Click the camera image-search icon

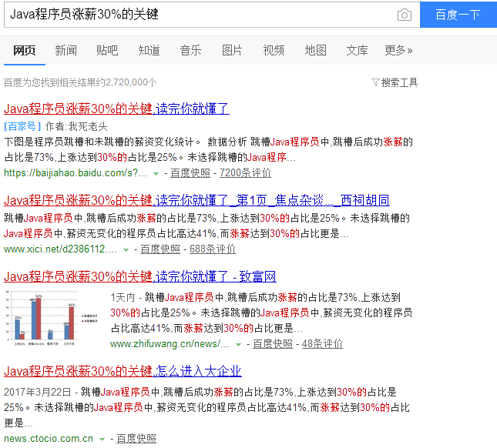(x=405, y=15)
